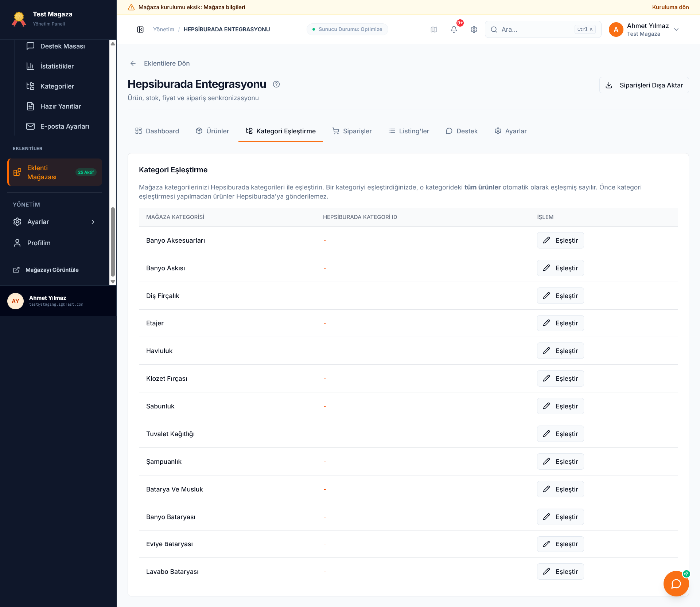This screenshot has width=700, height=607.
Task: Expand the Ayarları sidebar chevron
Action: coord(93,222)
